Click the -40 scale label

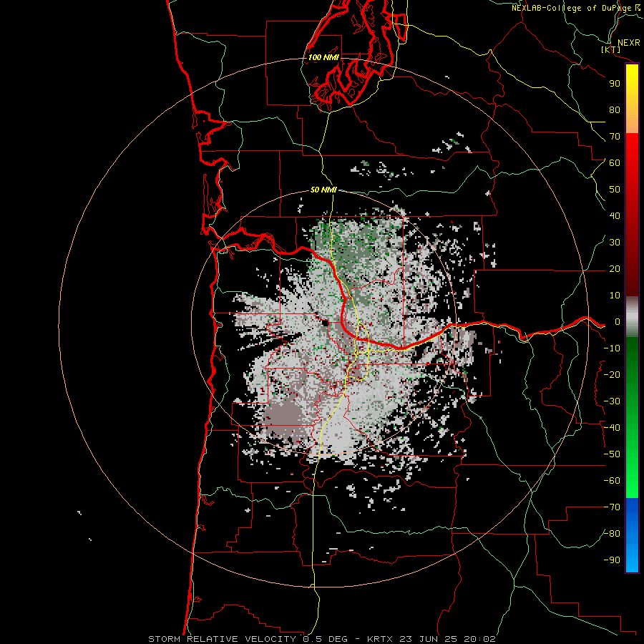612,428
